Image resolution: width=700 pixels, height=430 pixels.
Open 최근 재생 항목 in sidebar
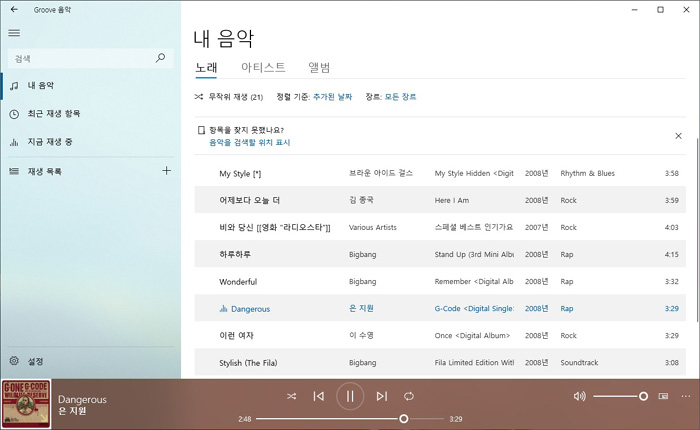point(91,113)
